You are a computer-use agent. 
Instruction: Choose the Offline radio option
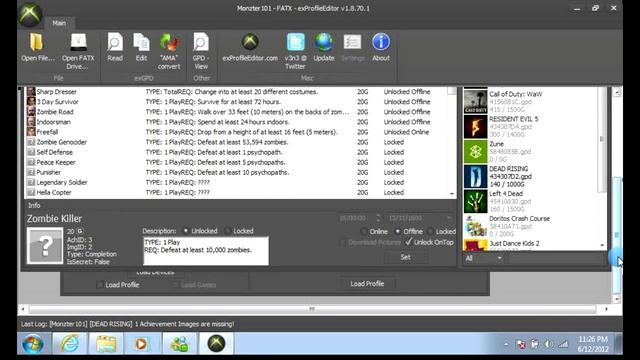pos(398,231)
